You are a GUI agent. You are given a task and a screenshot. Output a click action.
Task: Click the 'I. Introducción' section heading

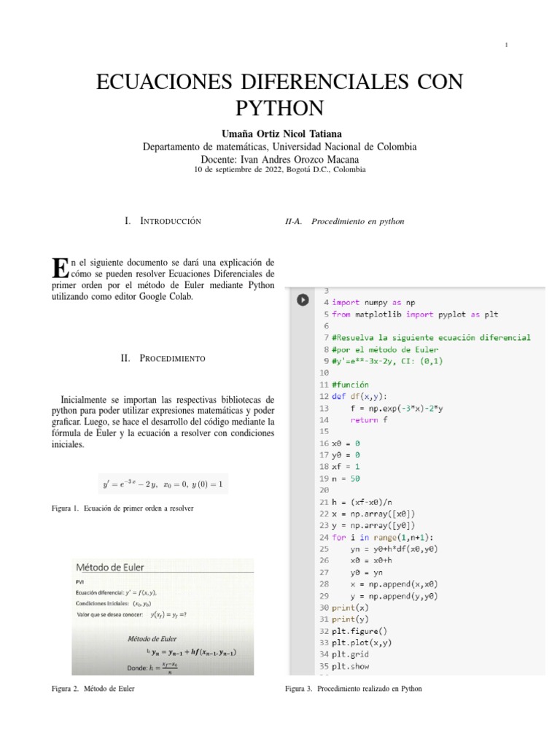click(x=163, y=221)
